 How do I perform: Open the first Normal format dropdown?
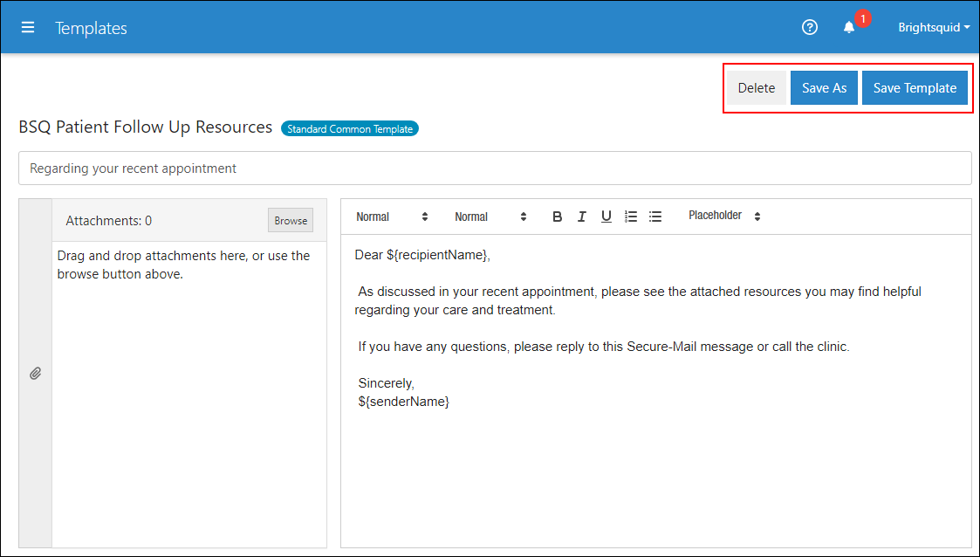click(392, 217)
